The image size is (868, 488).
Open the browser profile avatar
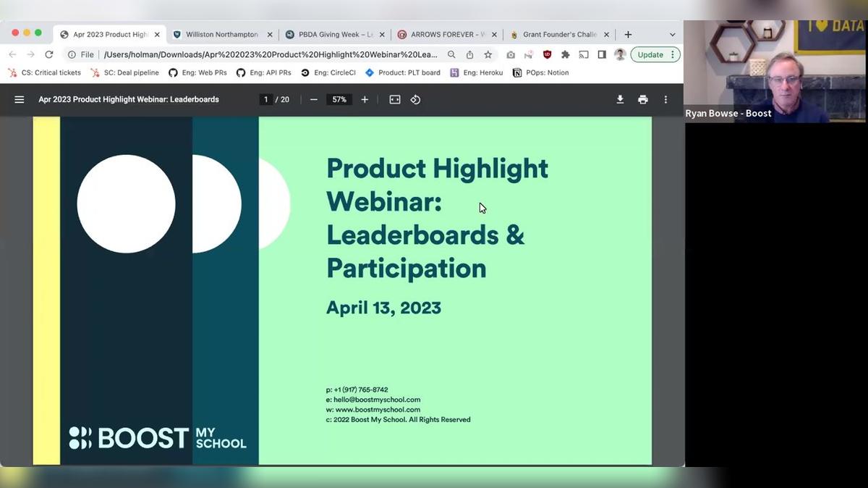(x=621, y=54)
